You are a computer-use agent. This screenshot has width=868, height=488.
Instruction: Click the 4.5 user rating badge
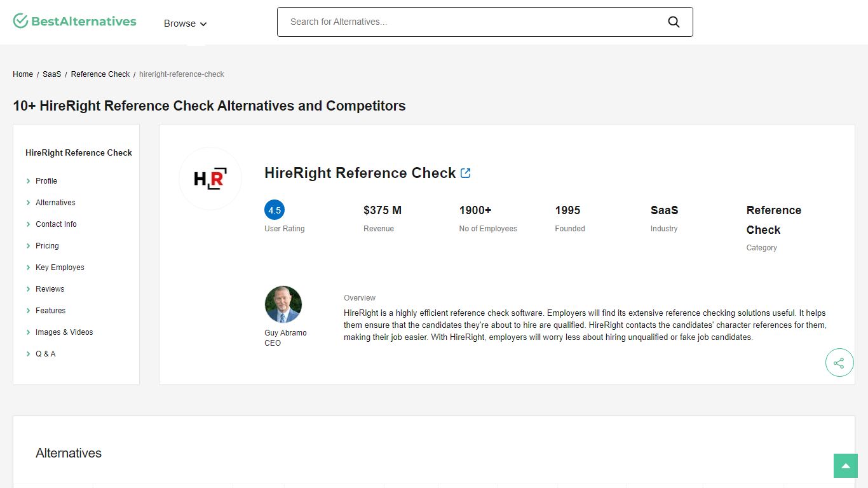[x=275, y=210]
